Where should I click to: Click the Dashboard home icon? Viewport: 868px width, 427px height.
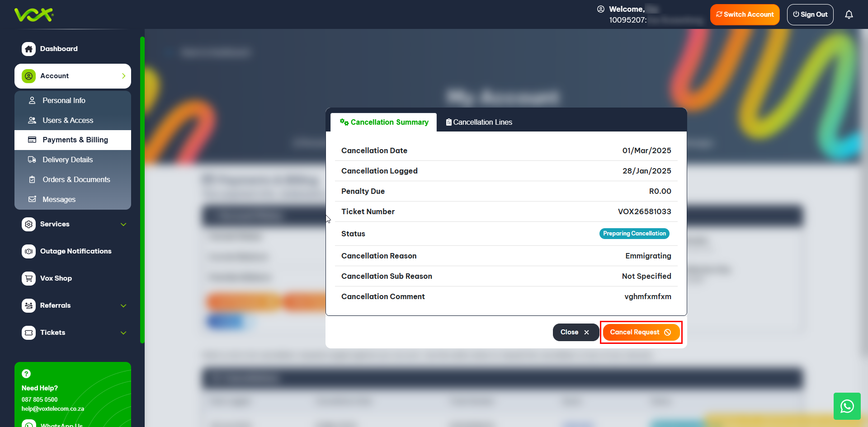point(29,49)
